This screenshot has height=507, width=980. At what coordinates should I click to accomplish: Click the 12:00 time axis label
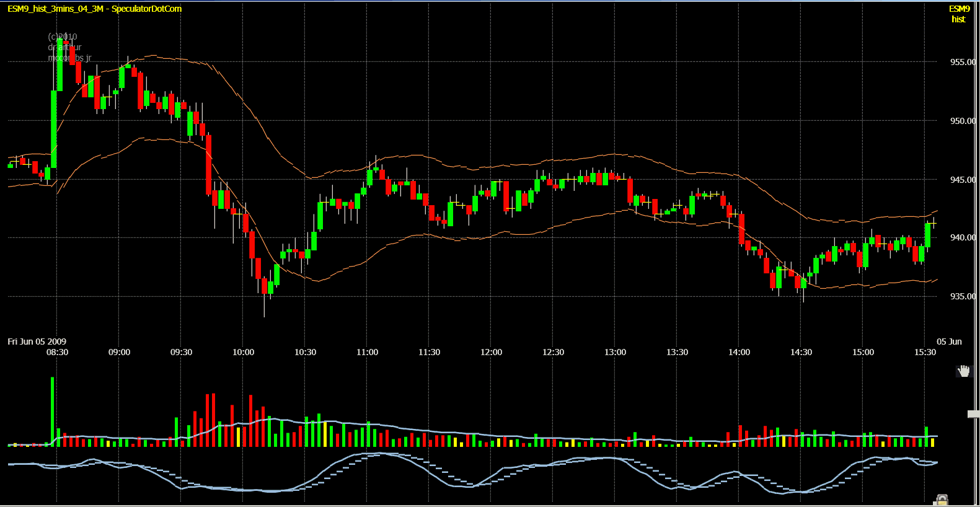click(492, 352)
